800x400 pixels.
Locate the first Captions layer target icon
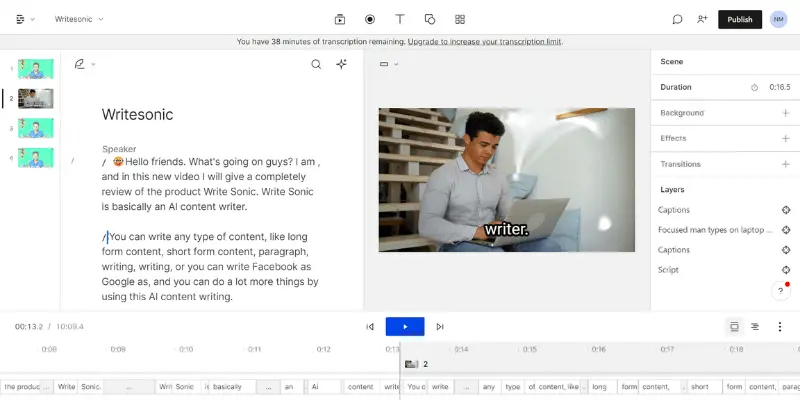[x=786, y=210]
